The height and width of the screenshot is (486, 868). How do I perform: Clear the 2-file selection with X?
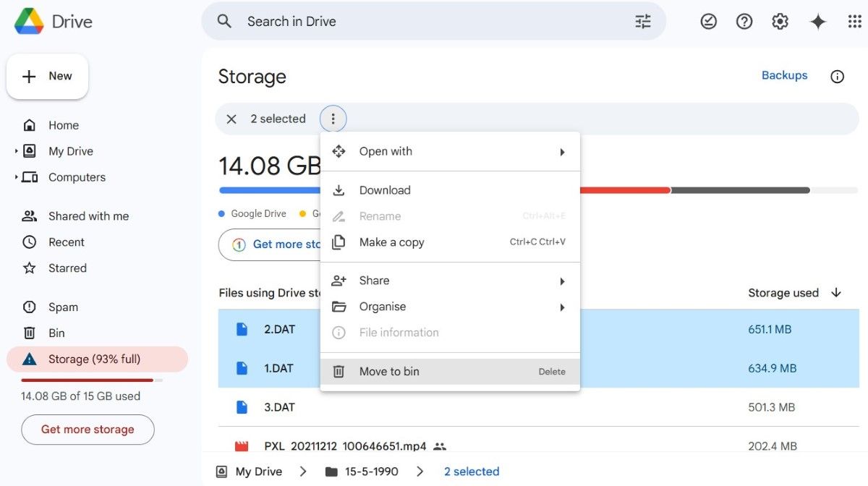(231, 119)
